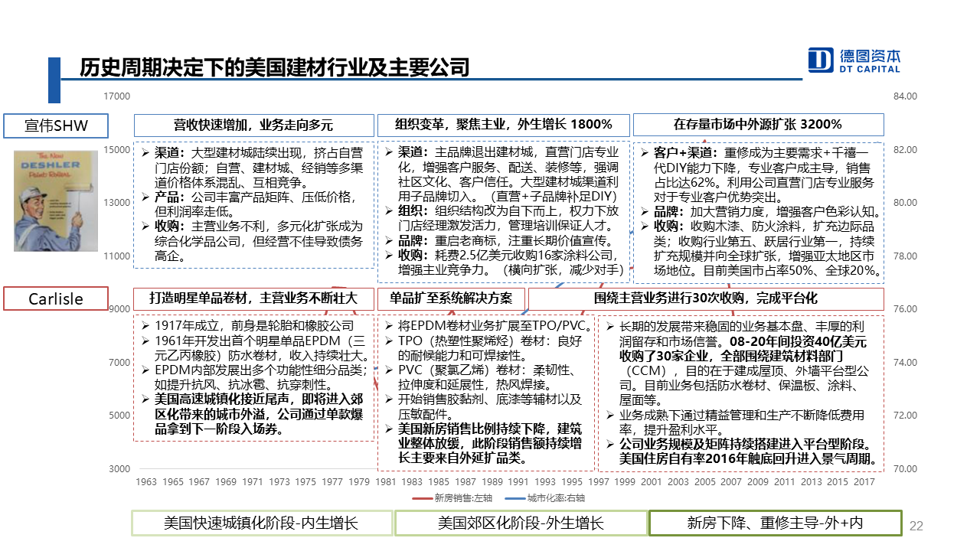Click the 3000 left axis label
This screenshot has height=551, width=980.
[x=119, y=468]
